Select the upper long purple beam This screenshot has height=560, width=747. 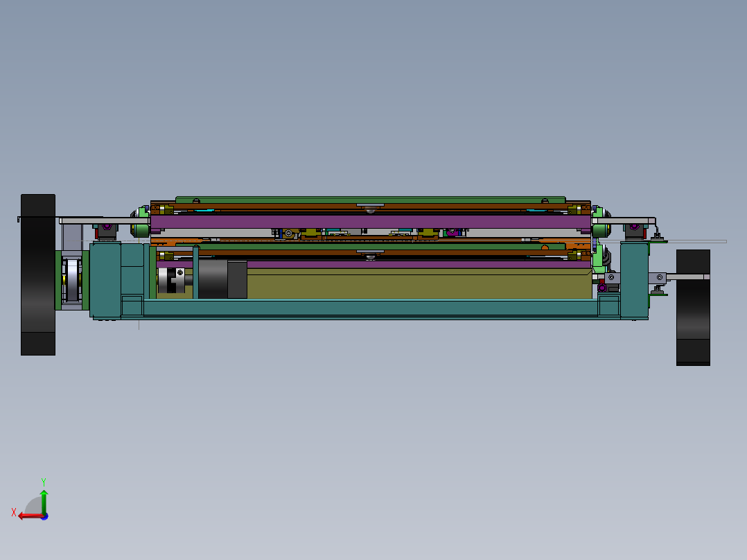pos(371,222)
